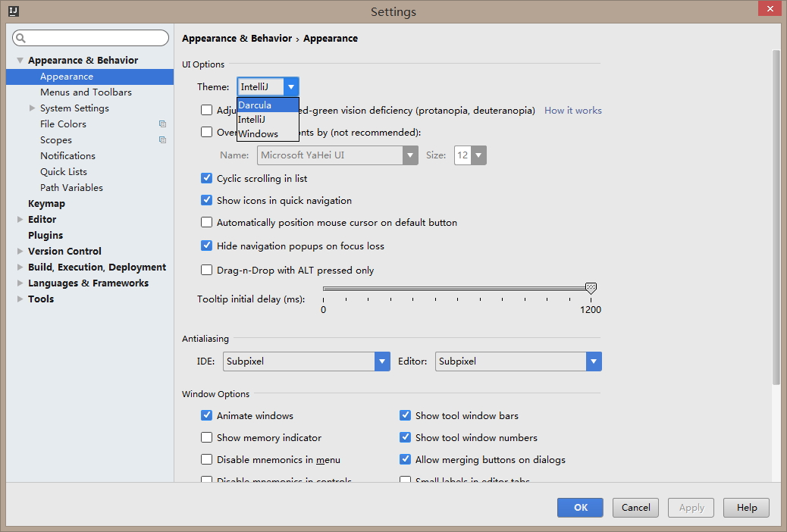
Task: Enable Automatically position mouse cursor on default button
Action: click(x=206, y=222)
